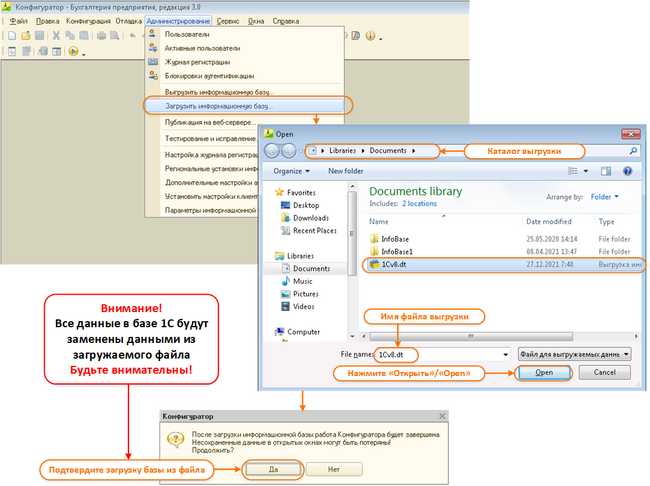Open the Music library in sidebar

click(x=303, y=281)
